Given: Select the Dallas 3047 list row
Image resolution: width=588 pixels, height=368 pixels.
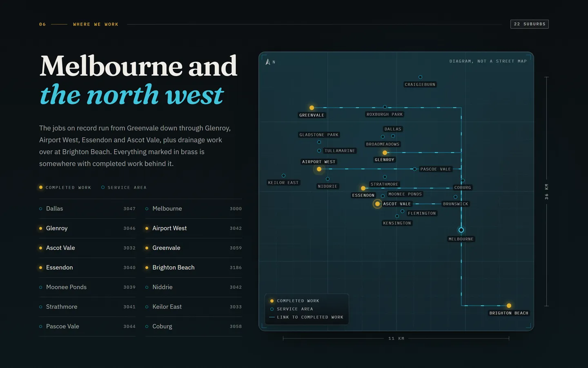Looking at the screenshot, I should (87, 209).
